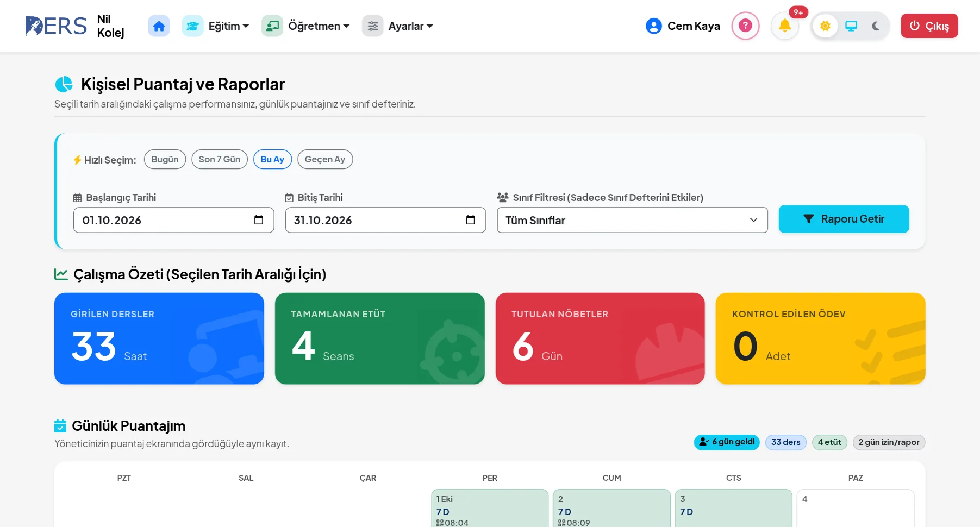Select the Son 7 Gün quick filter
The width and height of the screenshot is (980, 527).
pos(220,159)
